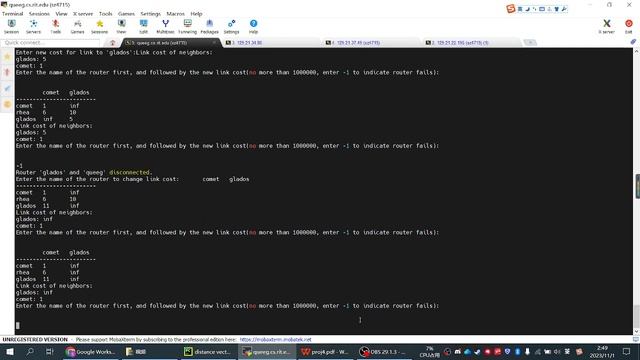640x360 pixels.
Task: Open the orange circle sidebar icon
Action: pos(7,104)
